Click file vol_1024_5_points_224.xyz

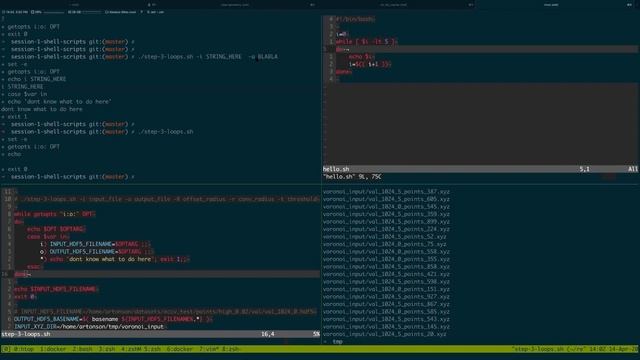[386, 229]
